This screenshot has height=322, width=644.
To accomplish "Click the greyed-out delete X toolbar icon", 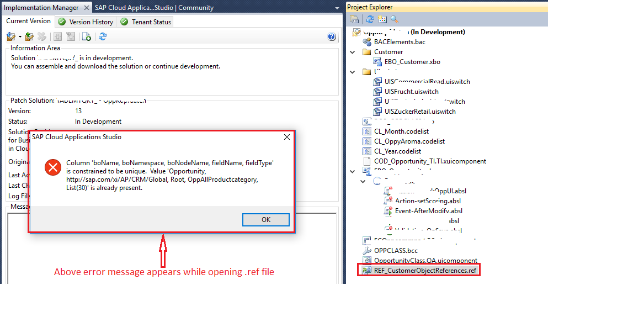I will (x=41, y=37).
